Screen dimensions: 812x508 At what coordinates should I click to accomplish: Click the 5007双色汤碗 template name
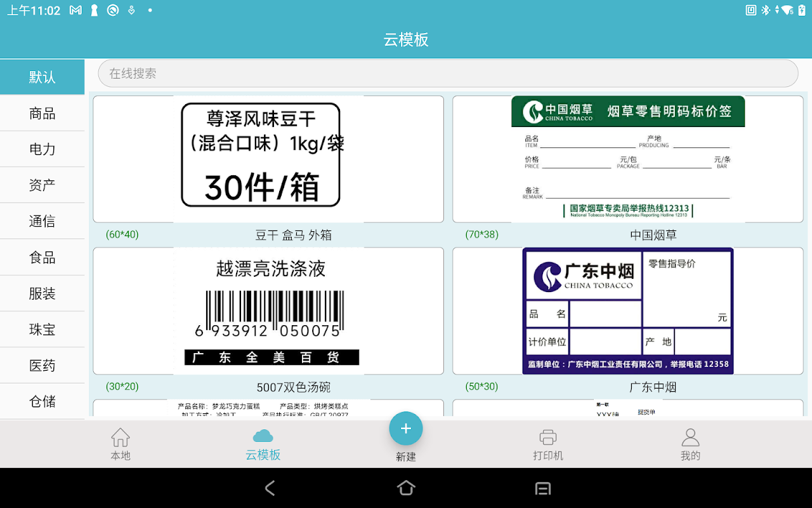tap(294, 387)
